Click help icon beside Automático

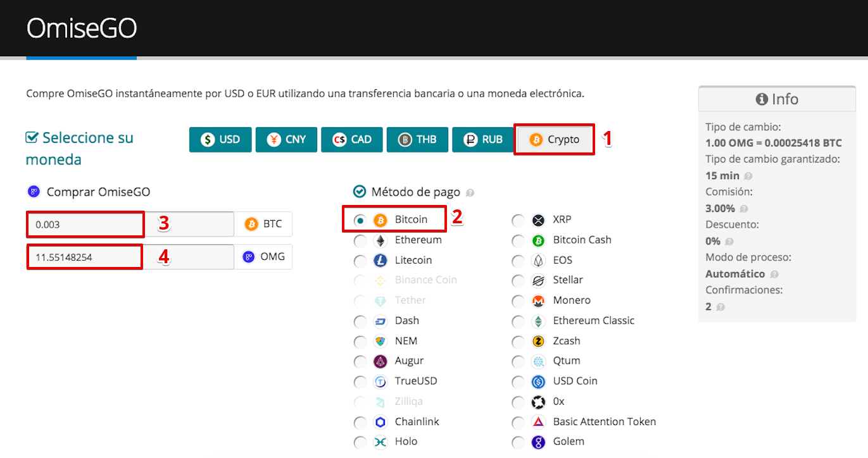775,275
